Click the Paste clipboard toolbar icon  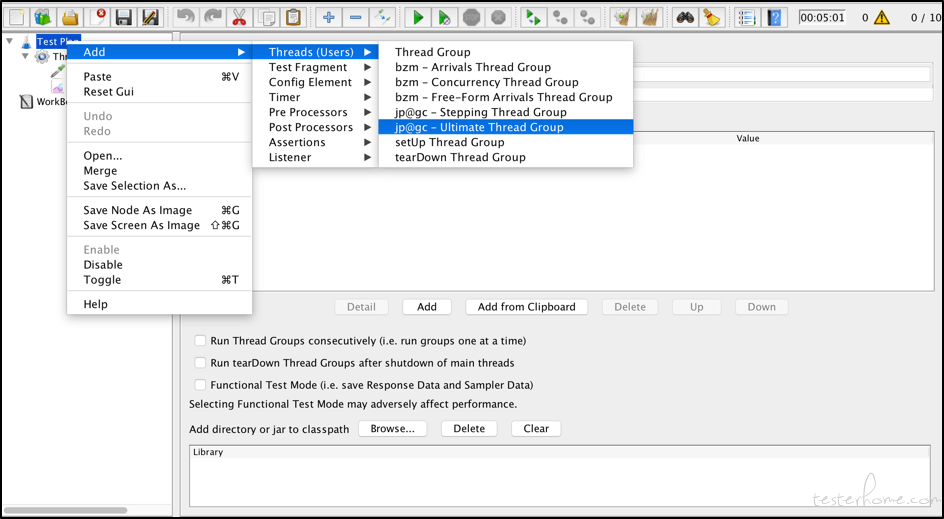click(x=293, y=17)
